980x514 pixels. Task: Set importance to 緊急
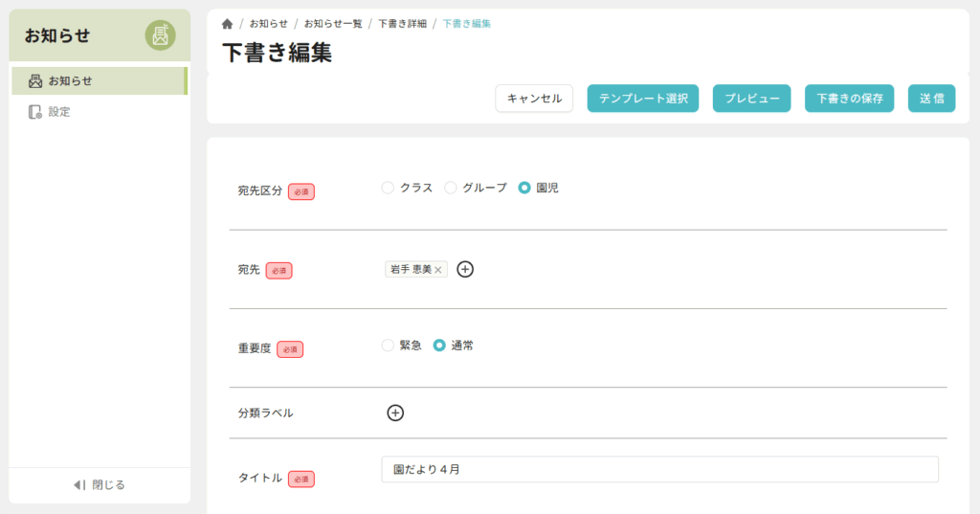coord(388,346)
